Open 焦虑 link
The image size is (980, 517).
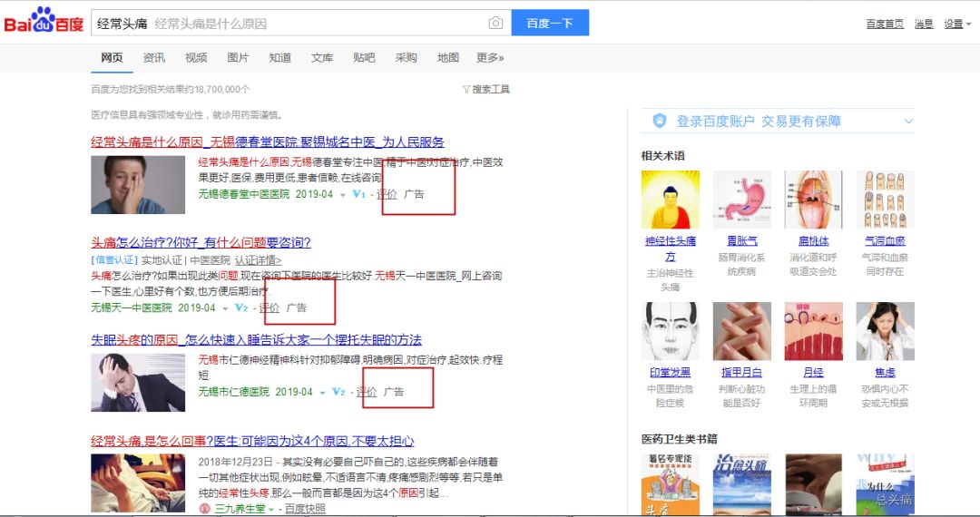885,373
